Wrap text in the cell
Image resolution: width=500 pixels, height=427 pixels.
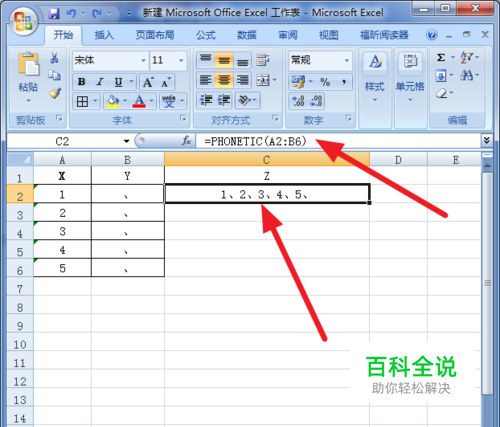click(x=263, y=60)
